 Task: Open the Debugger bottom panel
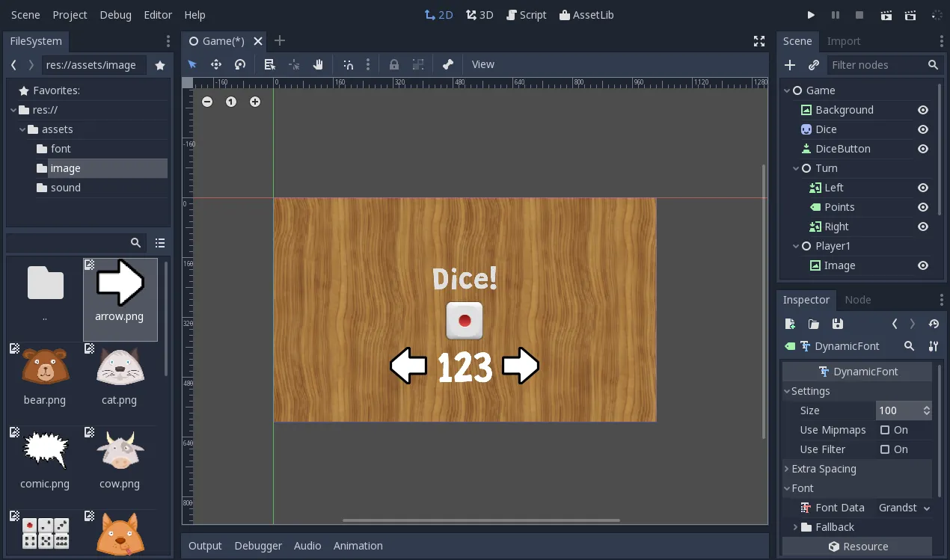(258, 546)
